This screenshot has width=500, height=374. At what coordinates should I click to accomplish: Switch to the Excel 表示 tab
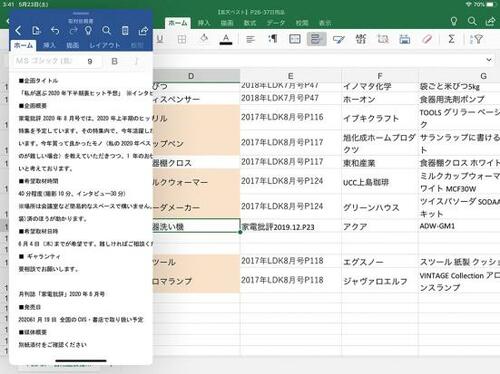coord(325,23)
